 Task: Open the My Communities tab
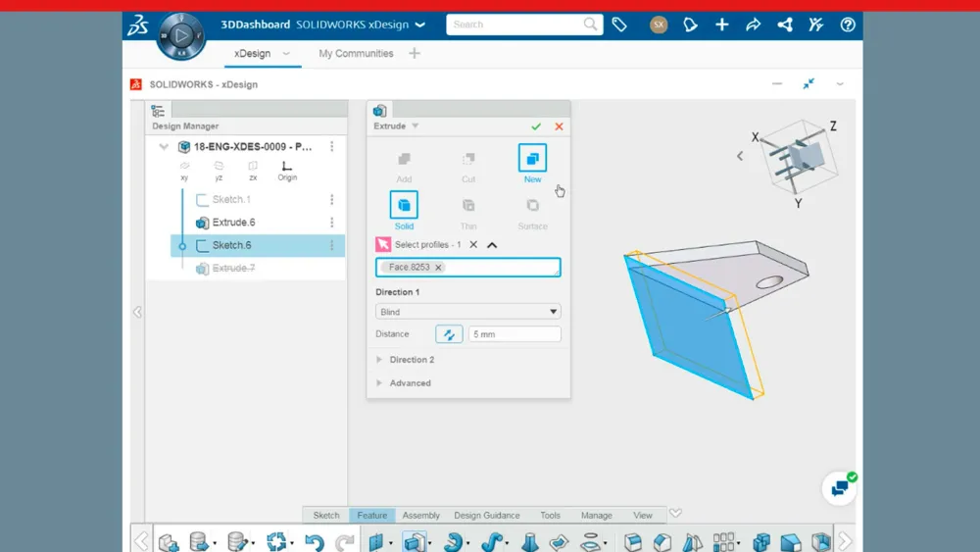click(357, 53)
